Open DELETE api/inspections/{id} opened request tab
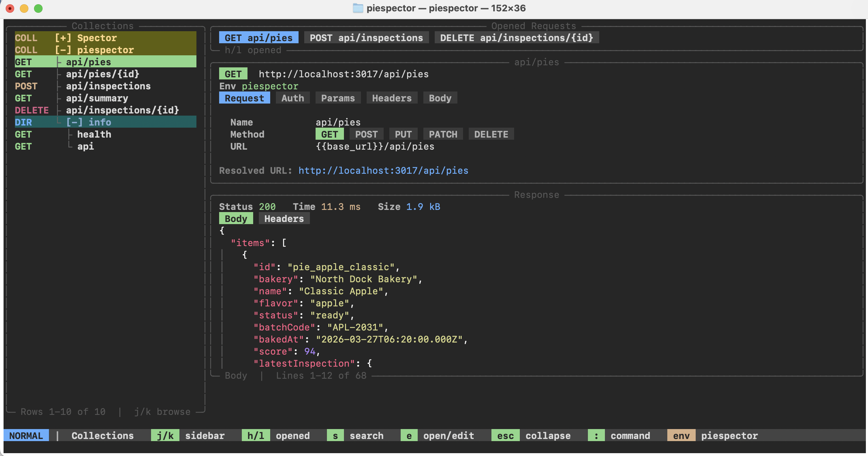This screenshot has width=868, height=456. pos(517,38)
